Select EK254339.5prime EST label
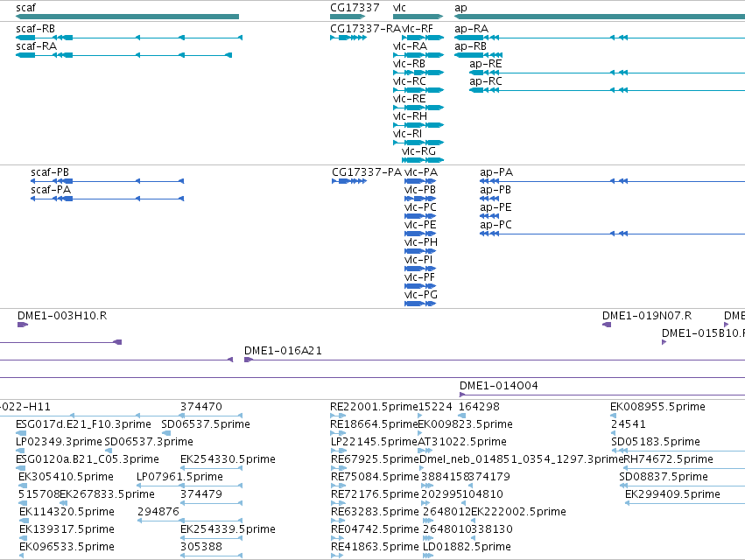The width and height of the screenshot is (745, 560). coord(228,529)
